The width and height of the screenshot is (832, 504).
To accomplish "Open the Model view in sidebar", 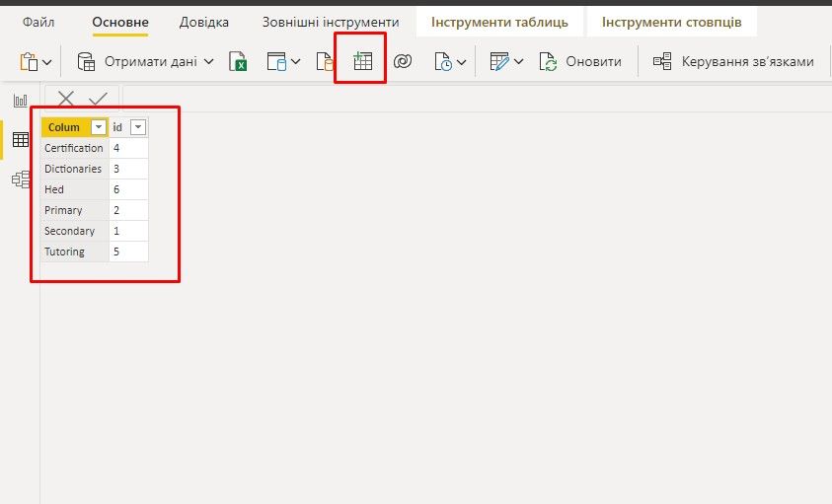I will coord(21,180).
